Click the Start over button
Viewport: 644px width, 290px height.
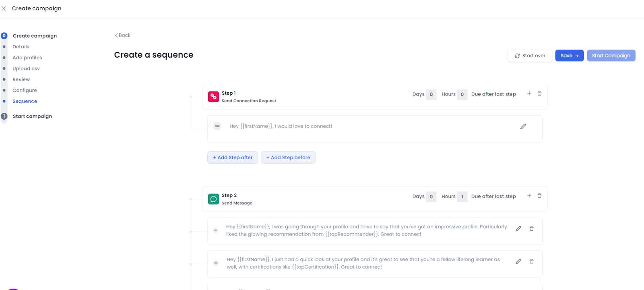[x=530, y=56]
